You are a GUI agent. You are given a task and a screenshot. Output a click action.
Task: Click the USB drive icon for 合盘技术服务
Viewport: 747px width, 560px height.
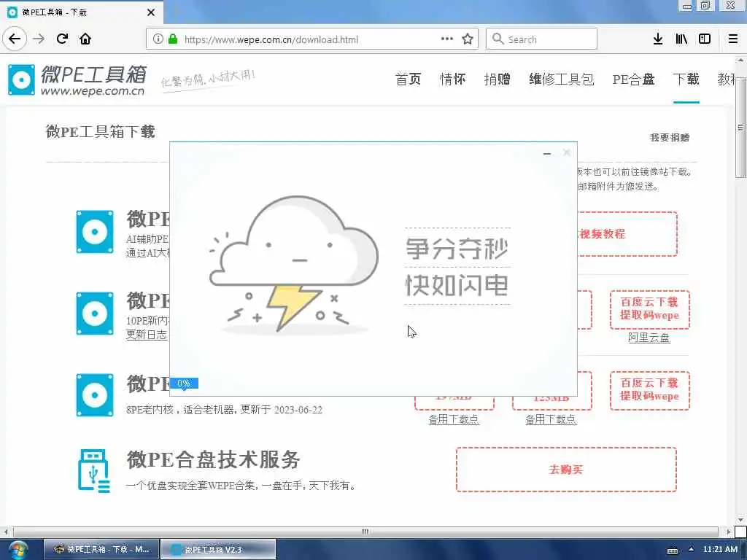point(94,471)
